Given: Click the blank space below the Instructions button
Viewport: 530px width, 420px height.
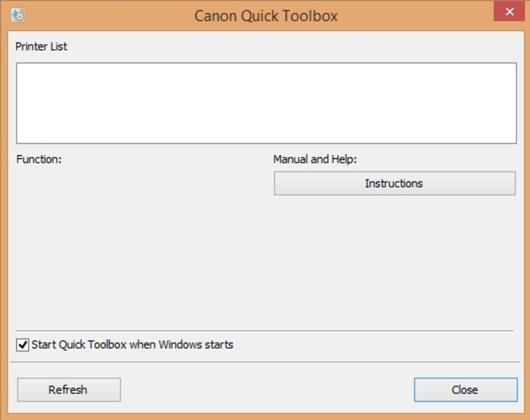Looking at the screenshot, I should coord(395,262).
